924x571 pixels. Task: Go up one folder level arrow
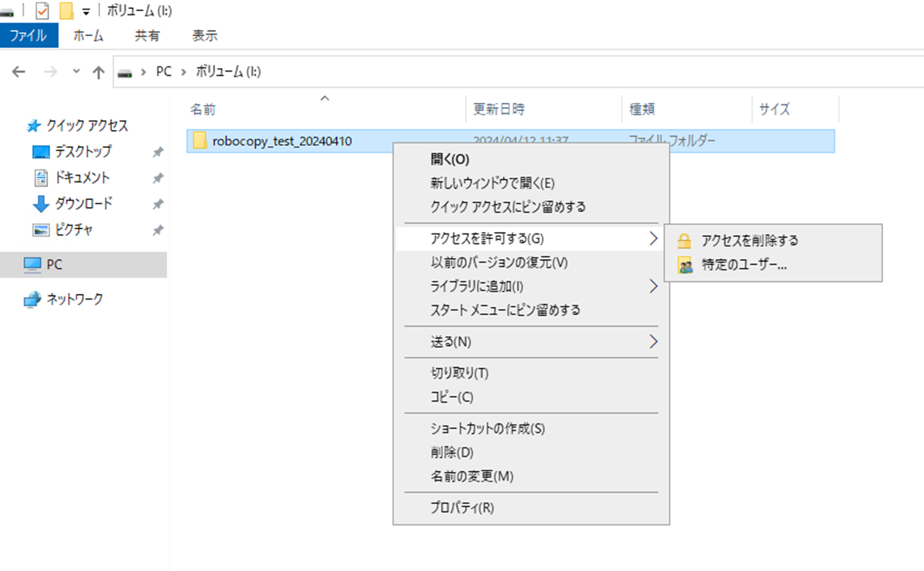pyautogui.click(x=99, y=72)
